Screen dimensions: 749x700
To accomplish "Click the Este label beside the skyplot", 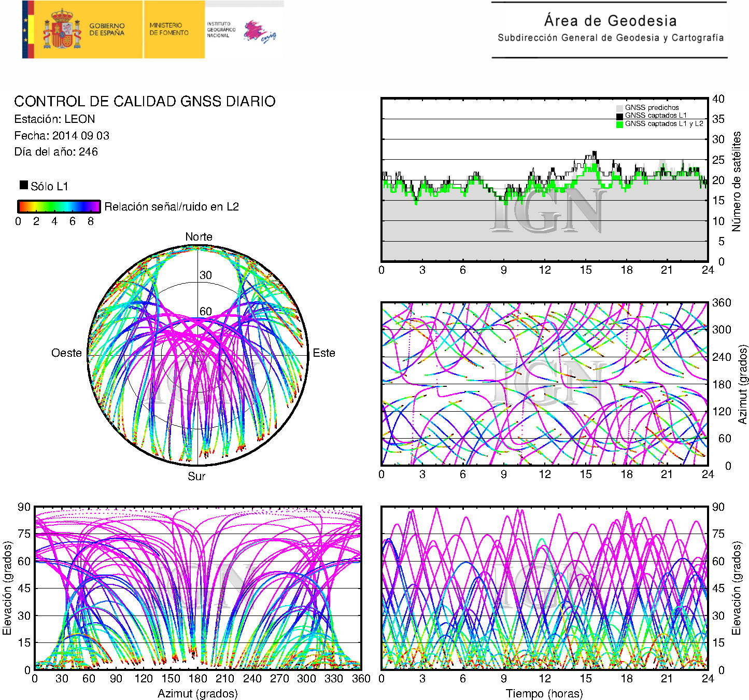I will [x=324, y=353].
